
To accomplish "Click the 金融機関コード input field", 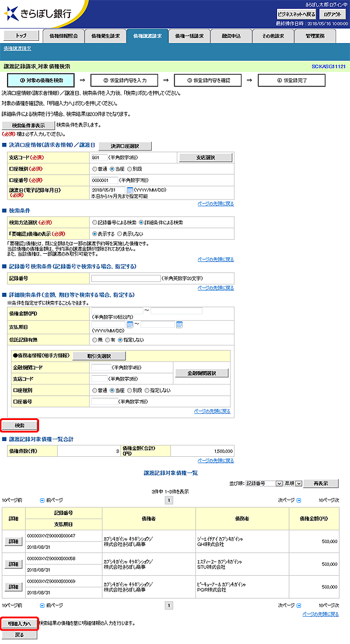I will coord(101,367).
